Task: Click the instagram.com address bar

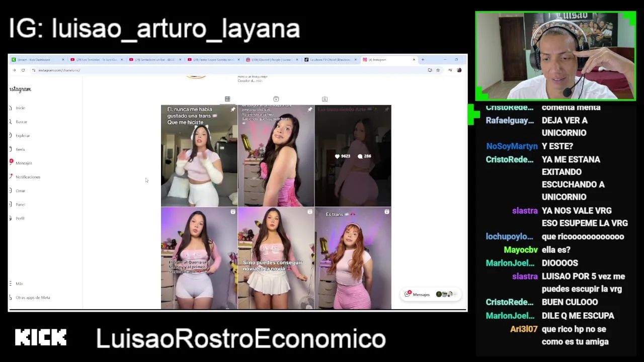Action: [x=59, y=70]
